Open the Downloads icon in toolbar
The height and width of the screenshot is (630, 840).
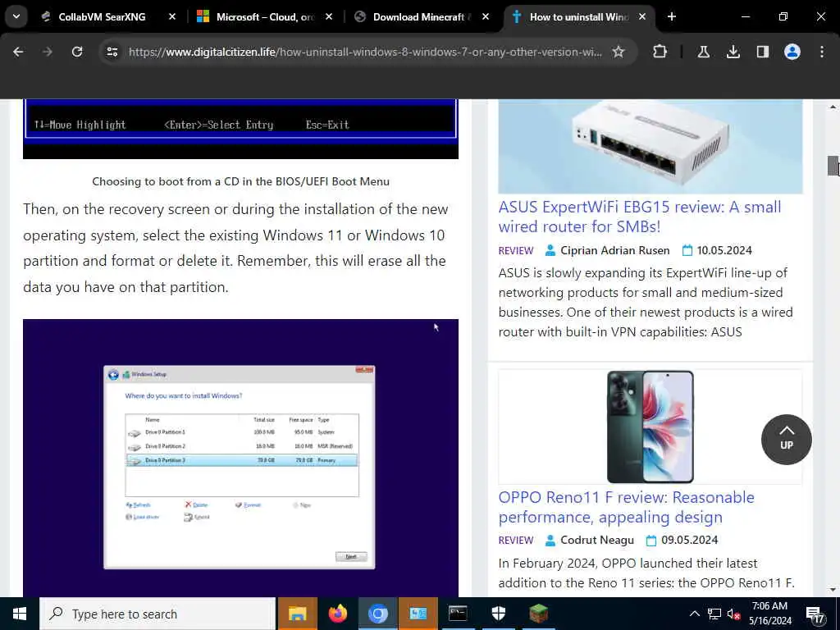tap(733, 52)
